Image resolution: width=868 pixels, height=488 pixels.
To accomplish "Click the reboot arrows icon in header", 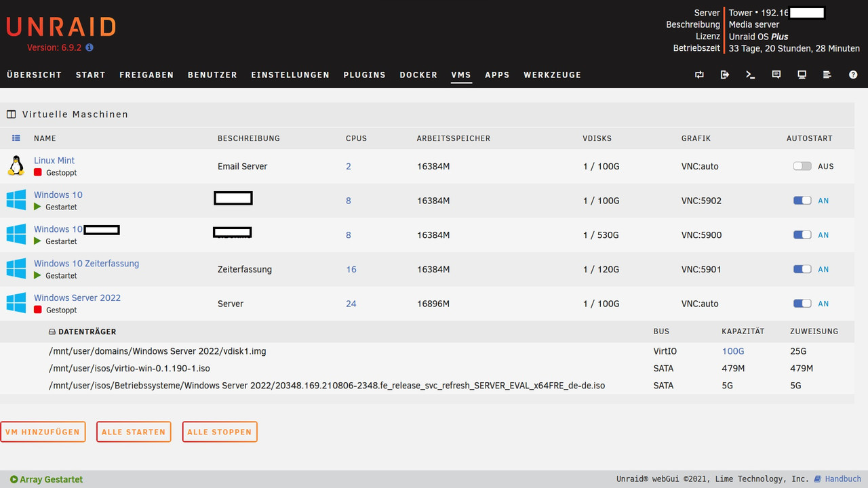I will [x=699, y=75].
